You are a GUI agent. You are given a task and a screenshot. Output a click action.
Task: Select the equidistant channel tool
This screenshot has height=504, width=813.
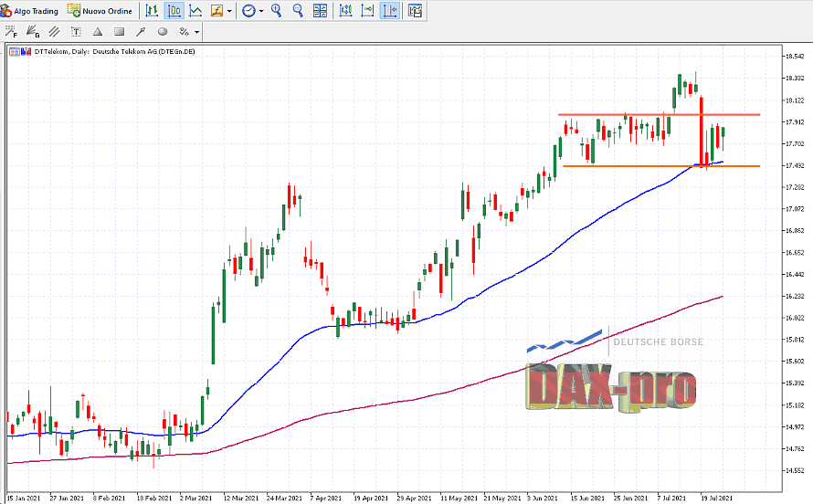pos(54,32)
